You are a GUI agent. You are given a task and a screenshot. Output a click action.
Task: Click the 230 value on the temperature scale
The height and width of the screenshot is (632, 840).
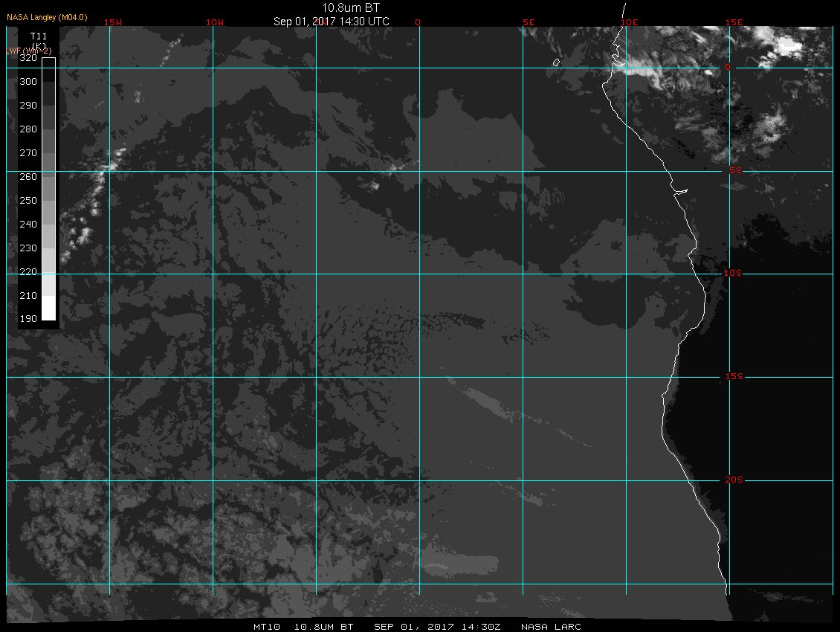[x=28, y=248]
